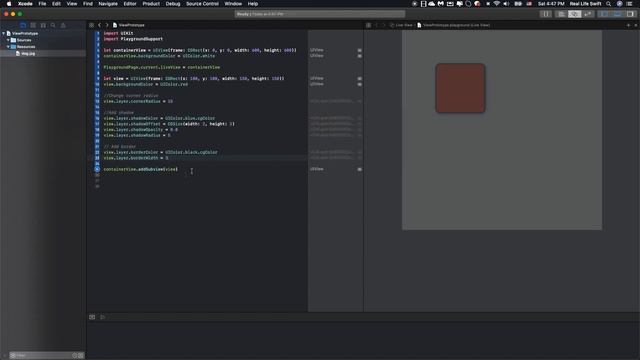Open the Xcode application menu
Image resolution: width=640 pixels, height=360 pixels.
coord(25,4)
